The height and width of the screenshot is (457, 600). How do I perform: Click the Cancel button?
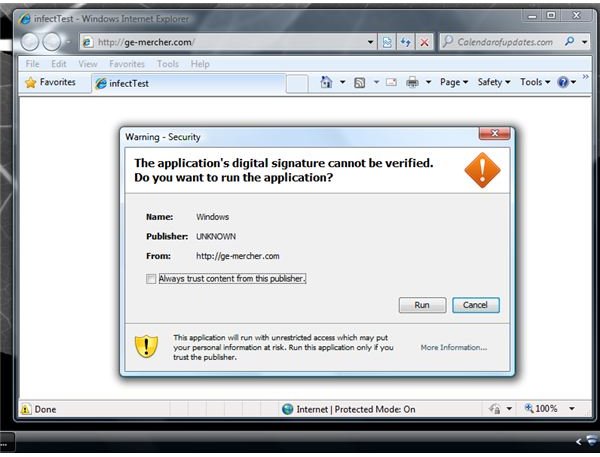476,305
